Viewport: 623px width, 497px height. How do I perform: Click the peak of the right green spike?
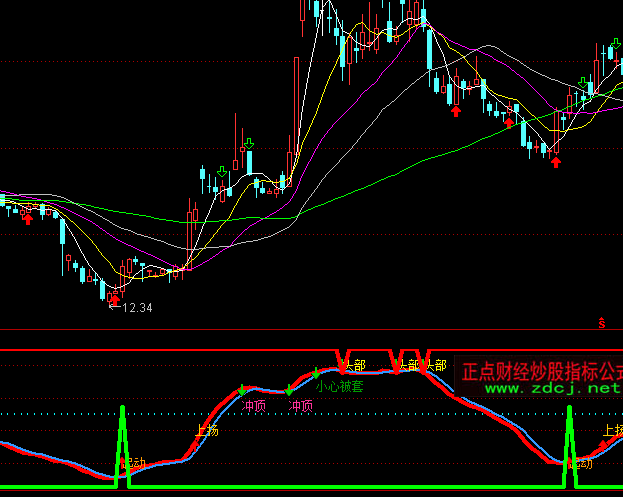570,408
